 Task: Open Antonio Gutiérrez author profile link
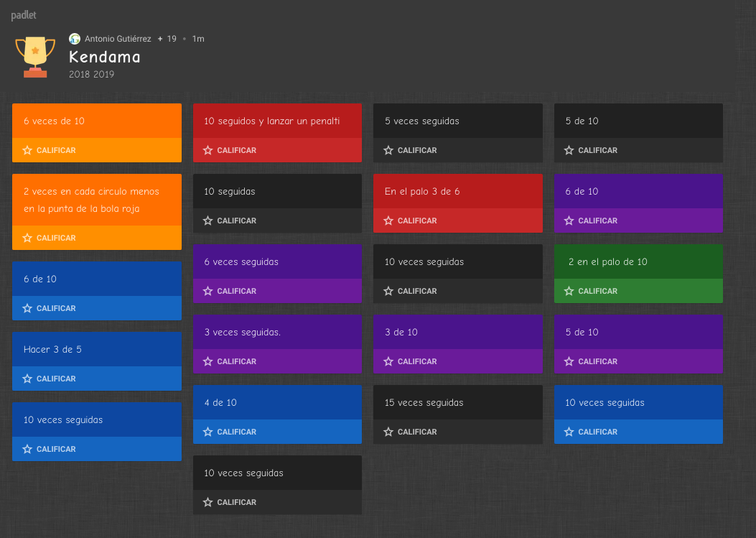pos(118,39)
